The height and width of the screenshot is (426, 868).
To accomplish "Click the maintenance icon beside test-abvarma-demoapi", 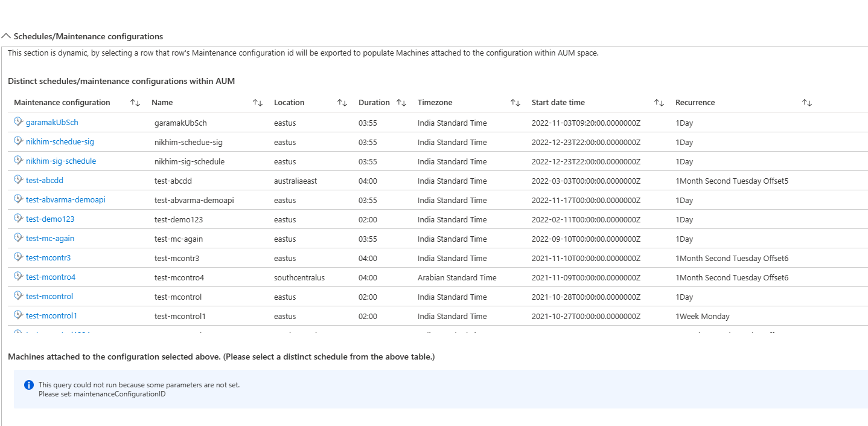I will coord(18,199).
